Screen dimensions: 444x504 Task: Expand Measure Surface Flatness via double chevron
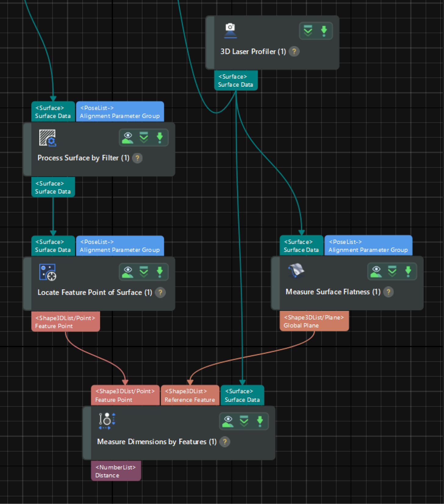392,271
